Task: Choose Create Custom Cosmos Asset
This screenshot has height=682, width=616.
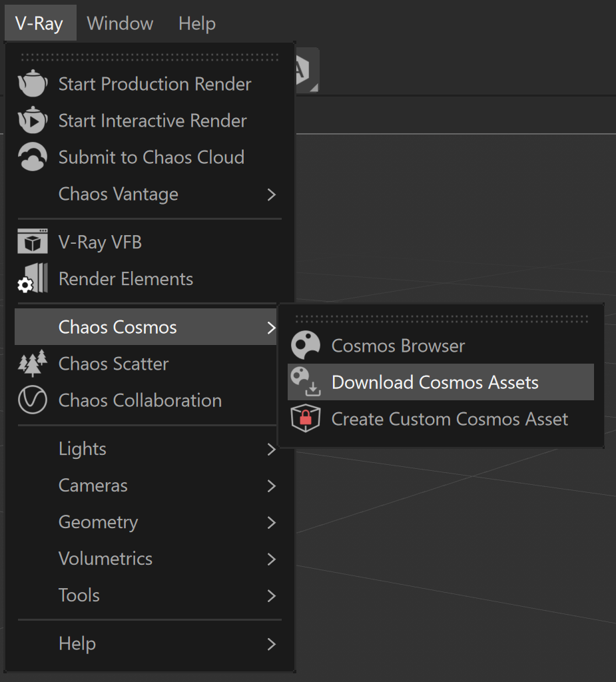Action: (441, 418)
